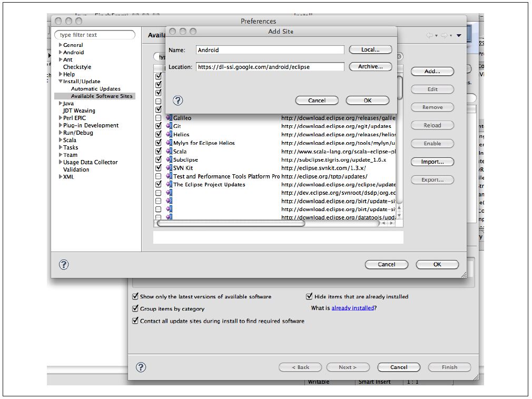Image resolution: width=532 pixels, height=399 pixels.
Task: Confirm Add Site with OK
Action: [368, 101]
